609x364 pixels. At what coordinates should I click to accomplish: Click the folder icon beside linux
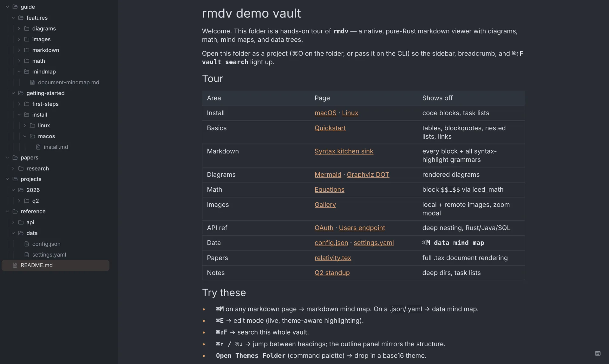[x=32, y=125]
